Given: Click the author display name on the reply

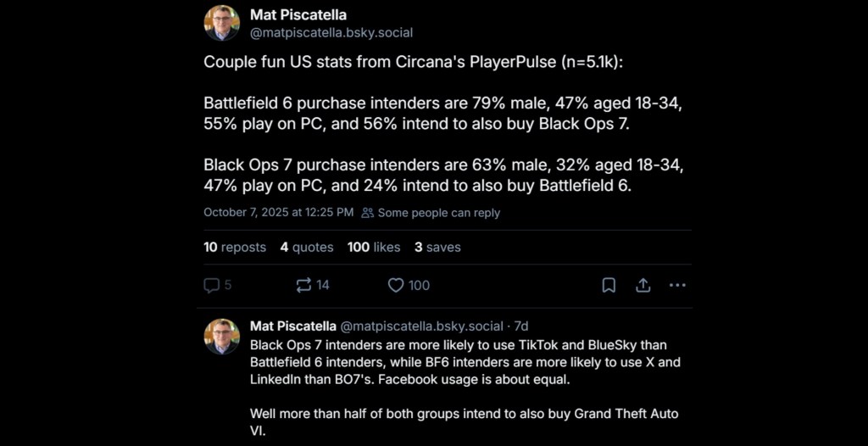Looking at the screenshot, I should (292, 326).
